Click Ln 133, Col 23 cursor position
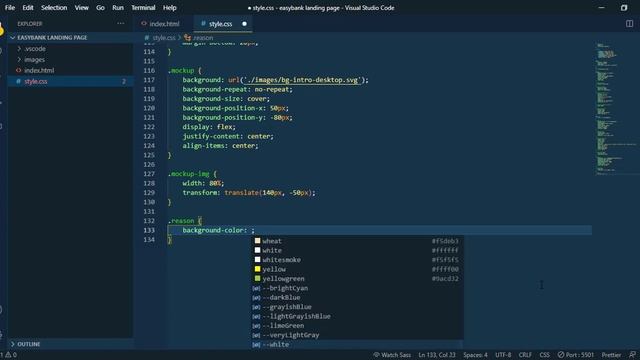Screen dimensions: 640x360 click(437, 355)
